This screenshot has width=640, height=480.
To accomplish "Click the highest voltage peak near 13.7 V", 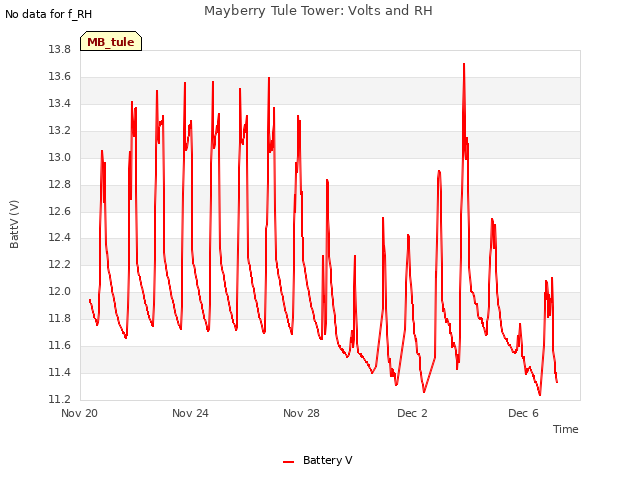I will [x=464, y=64].
